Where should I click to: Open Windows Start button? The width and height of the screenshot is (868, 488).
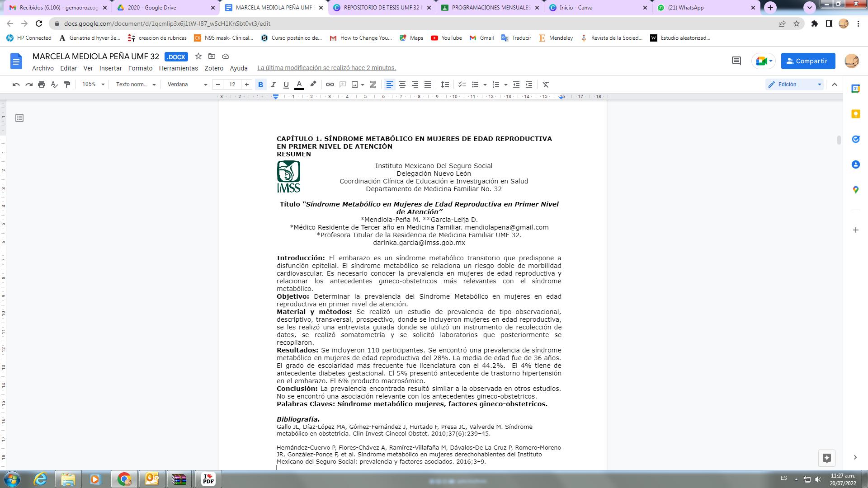[x=12, y=479]
